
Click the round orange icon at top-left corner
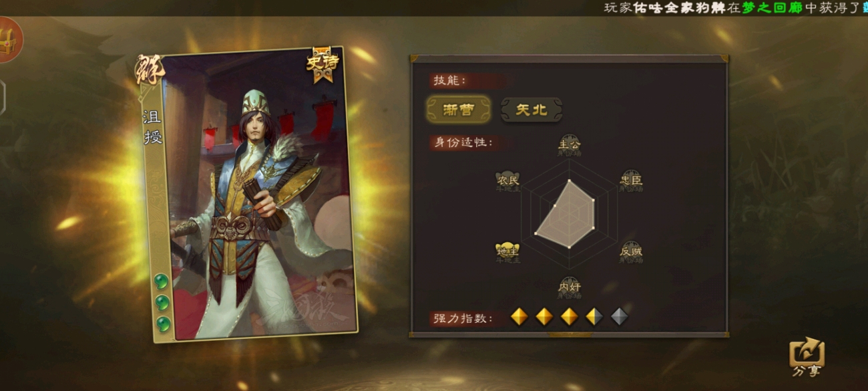tap(8, 39)
